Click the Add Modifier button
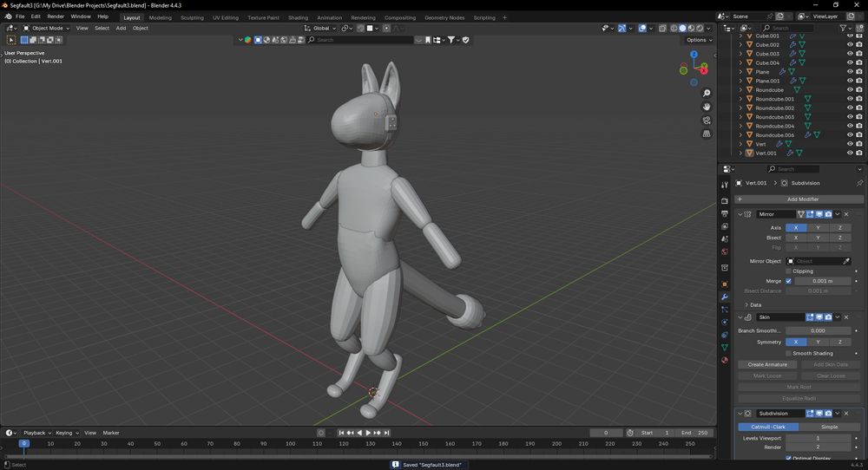The height and width of the screenshot is (470, 868). (802, 199)
